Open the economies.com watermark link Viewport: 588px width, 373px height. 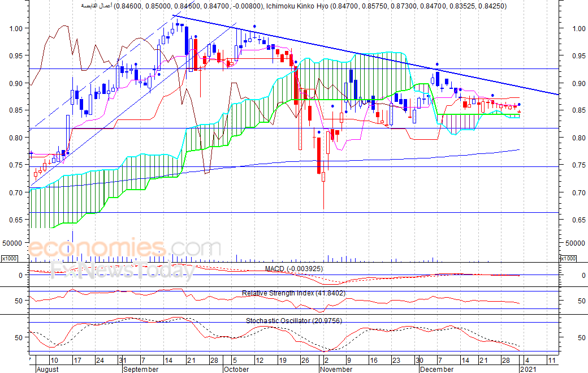point(124,249)
